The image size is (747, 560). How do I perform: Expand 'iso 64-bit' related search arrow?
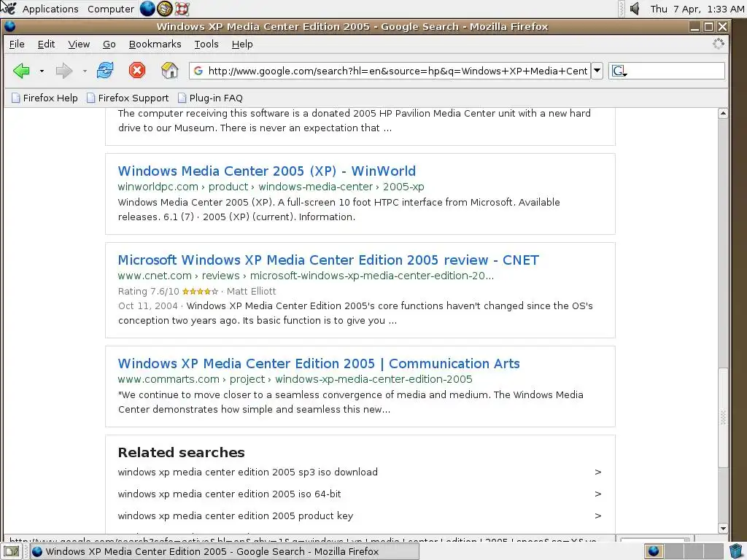click(x=598, y=494)
